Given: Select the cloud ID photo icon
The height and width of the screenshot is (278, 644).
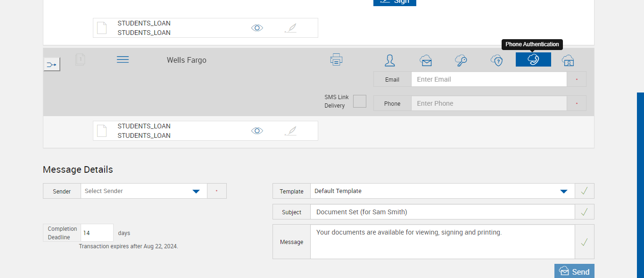Looking at the screenshot, I should 568,60.
